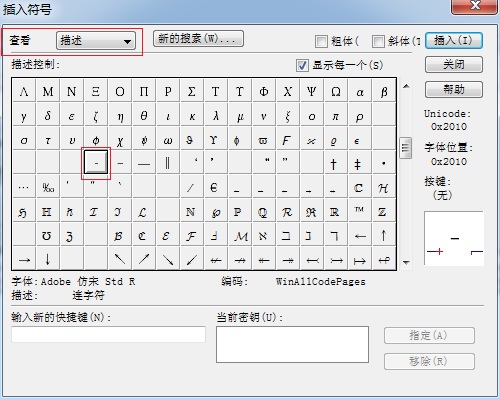Select the bullet • symbol
Screen dimensions: 500x399
pyautogui.click(x=384, y=163)
